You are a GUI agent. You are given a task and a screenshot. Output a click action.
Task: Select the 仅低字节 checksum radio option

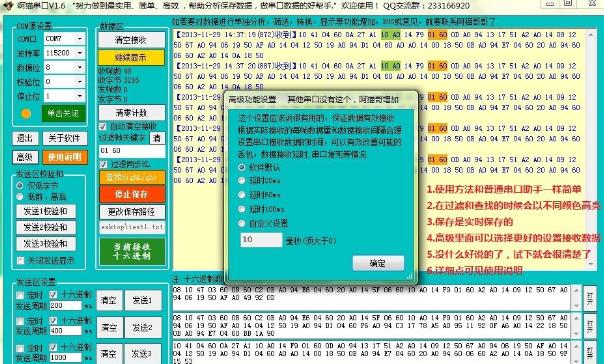pos(20,186)
